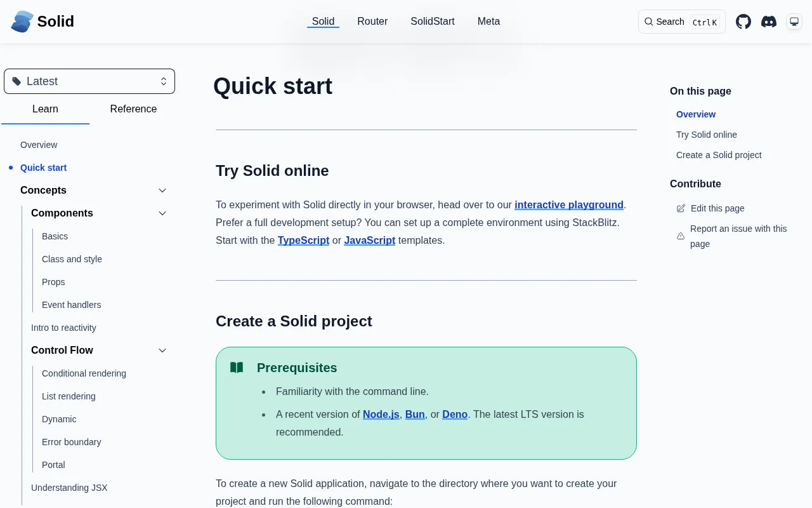The width and height of the screenshot is (812, 508).
Task: Click the pencil icon beside Edit this page
Action: click(x=681, y=208)
